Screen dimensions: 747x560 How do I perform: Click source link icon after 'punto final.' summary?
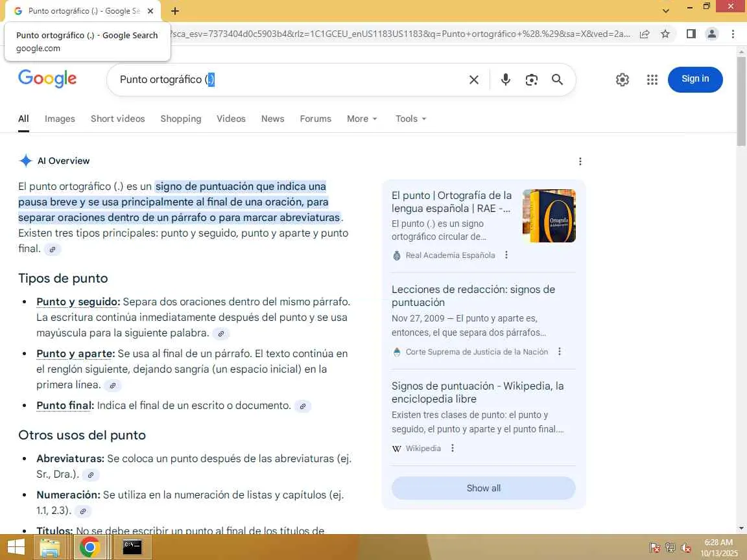[53, 249]
